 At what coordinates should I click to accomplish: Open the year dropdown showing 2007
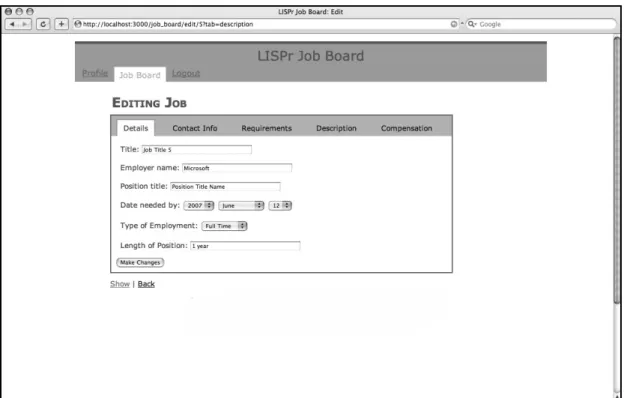pos(199,205)
